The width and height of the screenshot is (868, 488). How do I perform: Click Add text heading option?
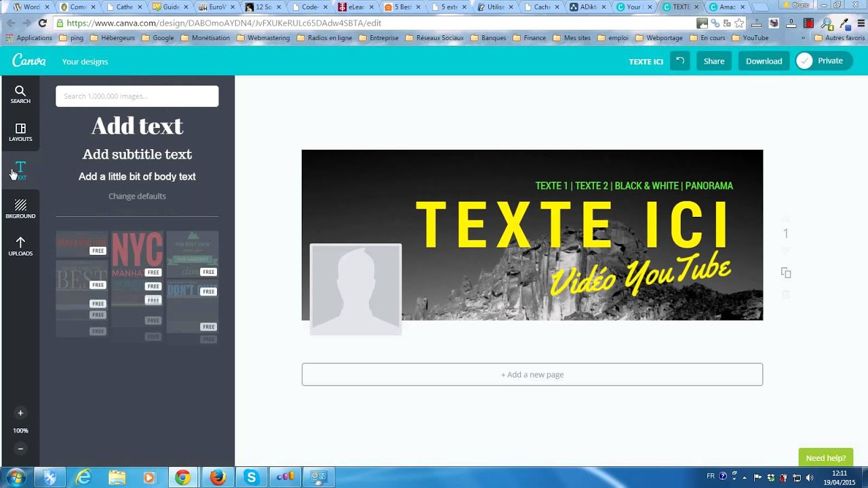[137, 126]
